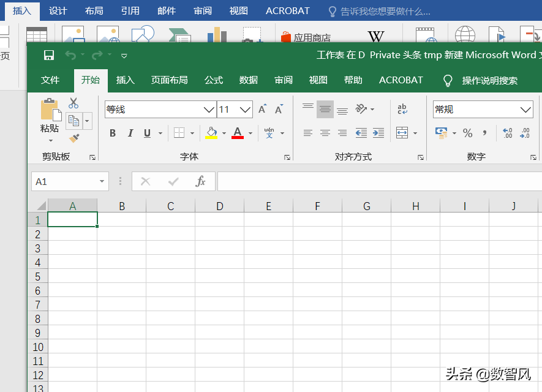Select the Cut (scissors) tool
This screenshot has width=542, height=392.
[x=73, y=103]
